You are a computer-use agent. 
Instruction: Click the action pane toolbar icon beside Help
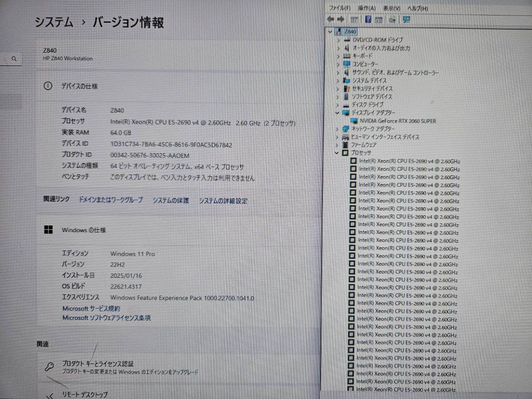coord(378,20)
